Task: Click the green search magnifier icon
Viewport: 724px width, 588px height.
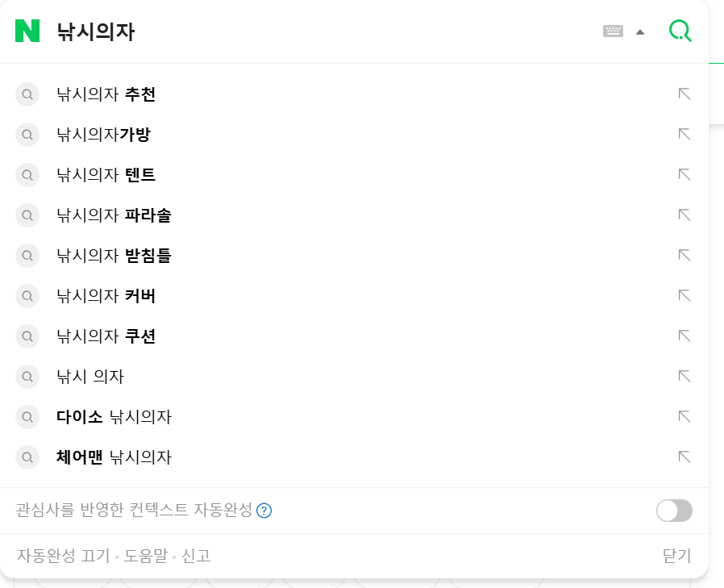Action: click(x=680, y=31)
